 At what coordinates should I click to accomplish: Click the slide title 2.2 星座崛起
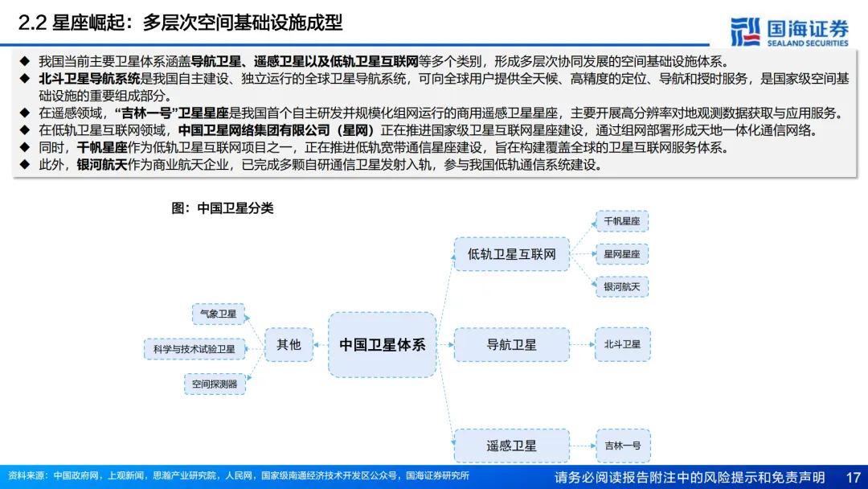pyautogui.click(x=181, y=23)
